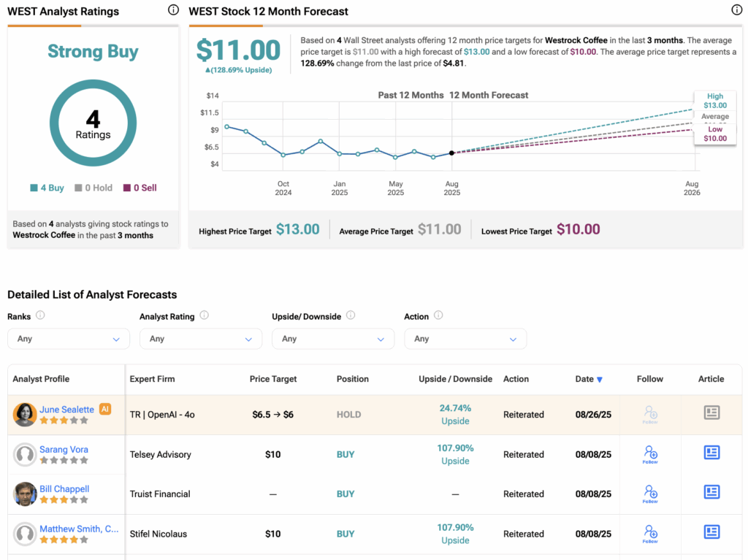Click the info icon next to Upside/ Downside filter
This screenshot has height=560, width=748.
pyautogui.click(x=351, y=315)
